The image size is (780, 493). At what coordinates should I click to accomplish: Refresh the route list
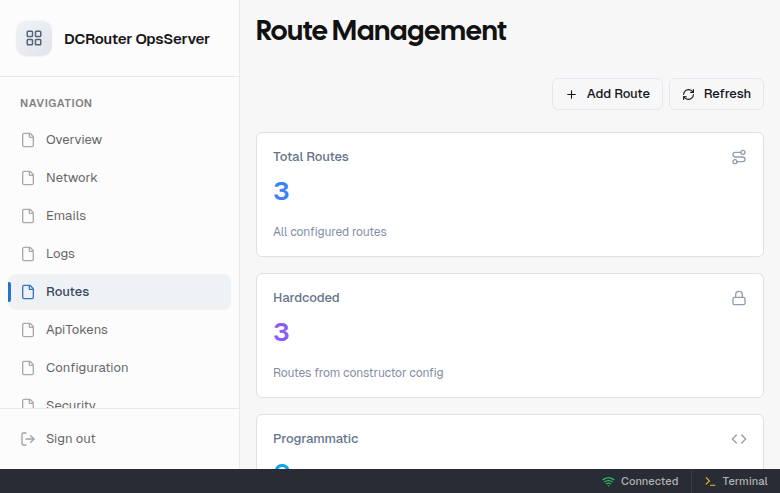click(716, 94)
